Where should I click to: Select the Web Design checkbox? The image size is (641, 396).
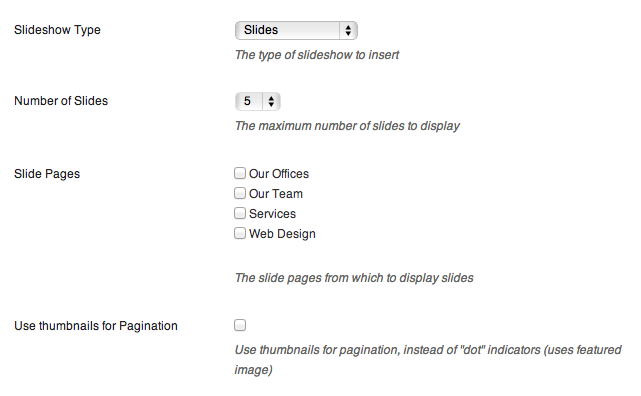[x=240, y=233]
